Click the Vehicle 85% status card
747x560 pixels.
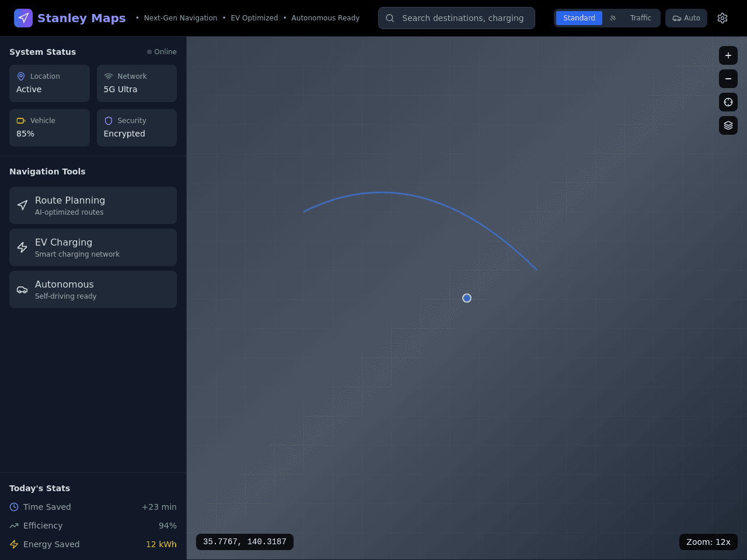(50, 128)
